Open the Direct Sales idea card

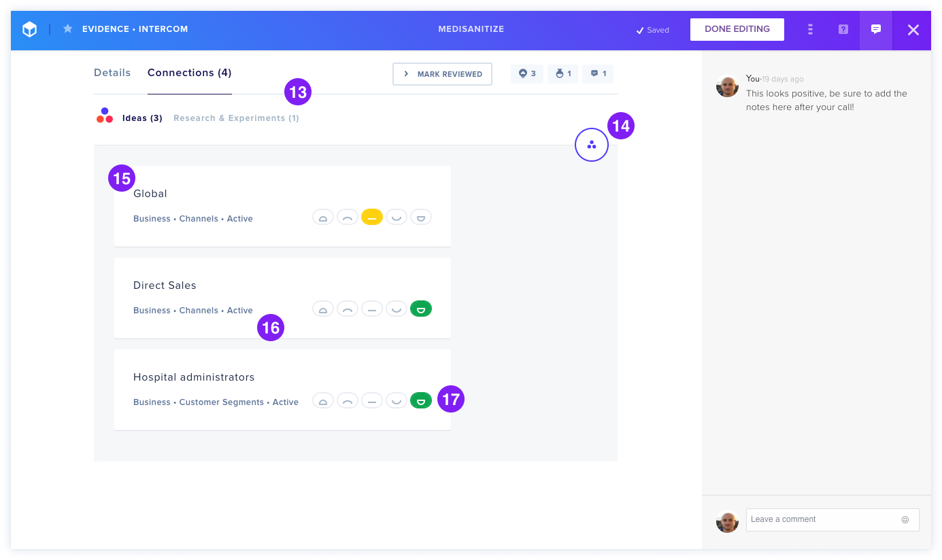pyautogui.click(x=282, y=298)
